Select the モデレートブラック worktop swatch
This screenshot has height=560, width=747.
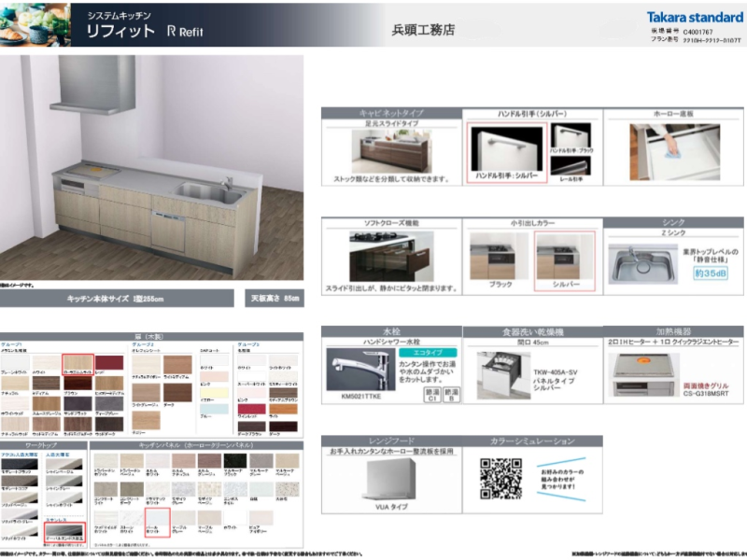tap(19, 465)
